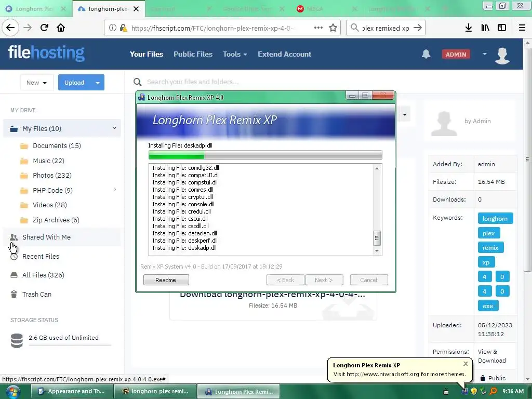Open the Videos (28) folder
The width and height of the screenshot is (532, 399).
click(x=50, y=205)
